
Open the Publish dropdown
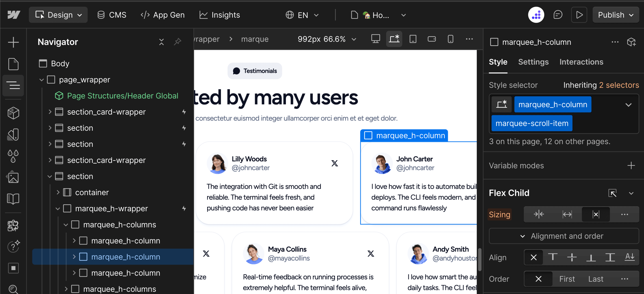click(616, 15)
